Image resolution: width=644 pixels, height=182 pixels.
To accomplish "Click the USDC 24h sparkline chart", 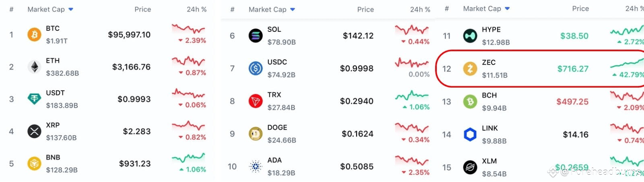I will [412, 63].
